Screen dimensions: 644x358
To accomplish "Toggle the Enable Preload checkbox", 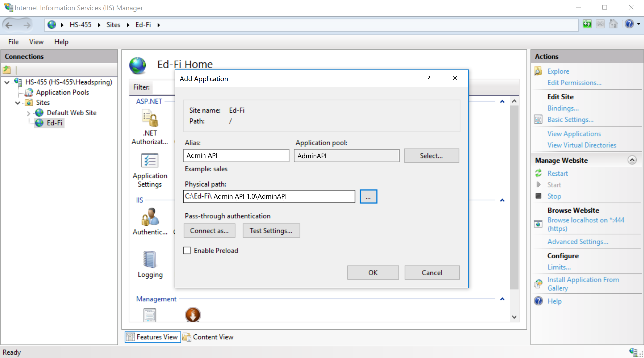I will coord(187,250).
